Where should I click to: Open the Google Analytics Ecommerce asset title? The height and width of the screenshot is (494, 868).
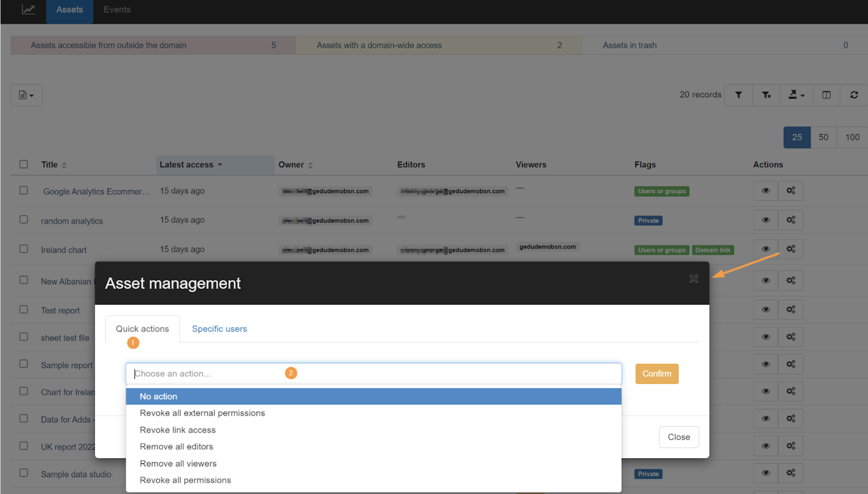point(97,192)
